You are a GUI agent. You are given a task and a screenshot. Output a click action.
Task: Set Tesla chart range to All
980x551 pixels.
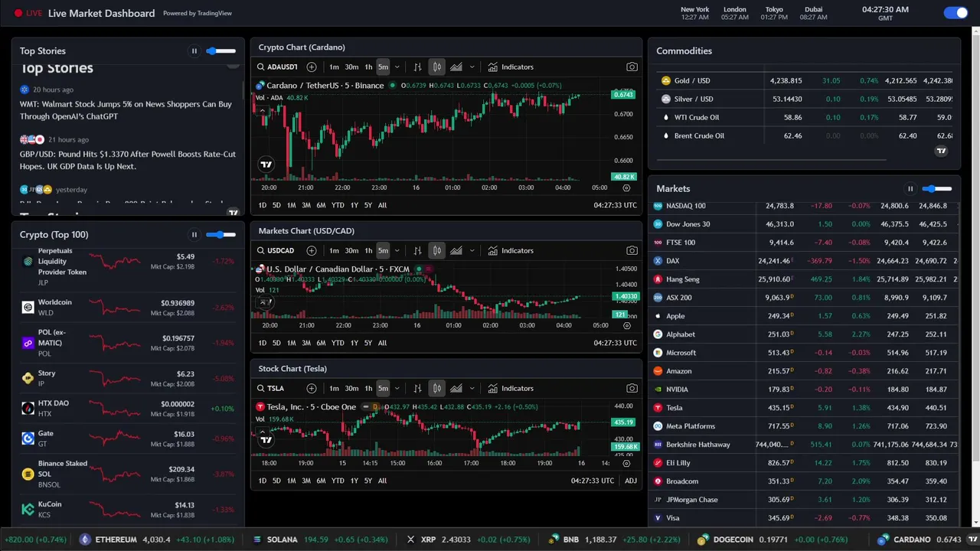pos(382,481)
